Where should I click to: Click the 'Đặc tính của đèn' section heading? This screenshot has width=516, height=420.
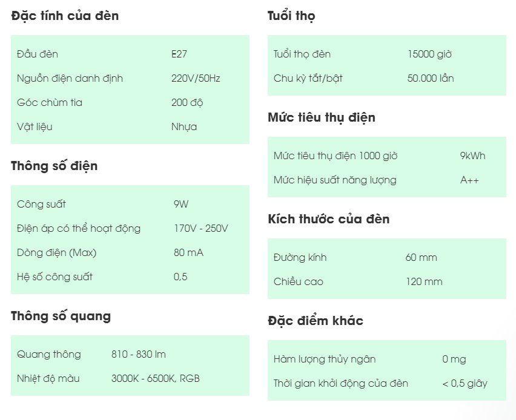tap(65, 16)
